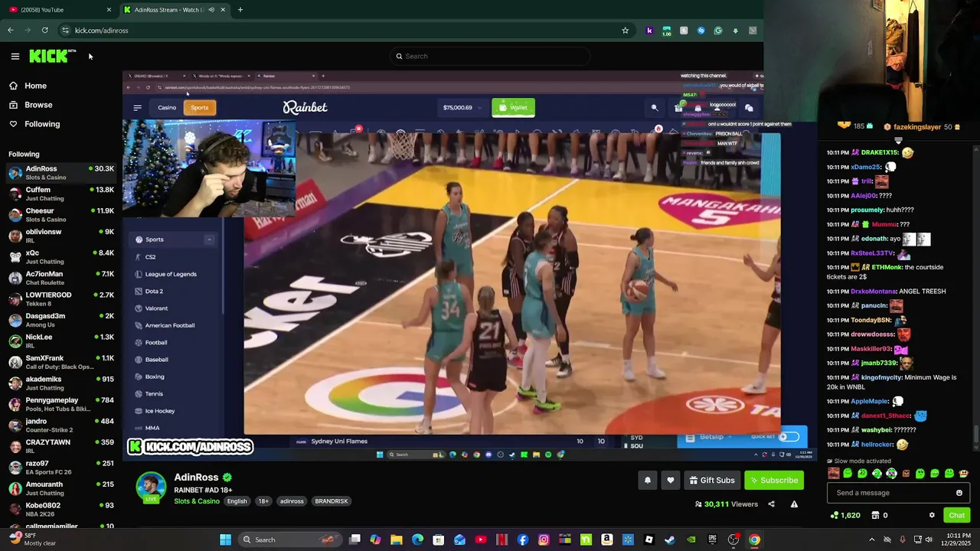Open the channel points shop icon

(875, 515)
